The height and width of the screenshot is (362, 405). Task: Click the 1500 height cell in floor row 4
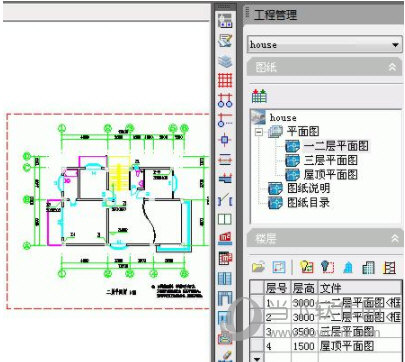(304, 346)
